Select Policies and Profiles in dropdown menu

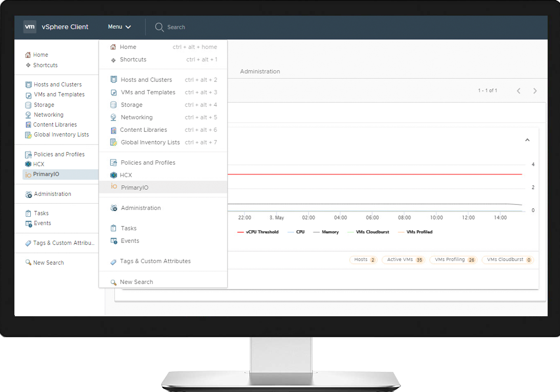163,163
